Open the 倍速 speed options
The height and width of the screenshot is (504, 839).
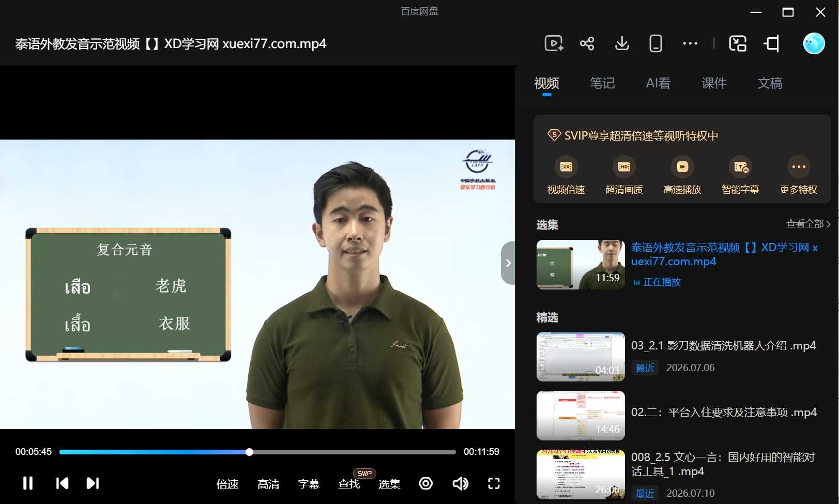pyautogui.click(x=227, y=484)
